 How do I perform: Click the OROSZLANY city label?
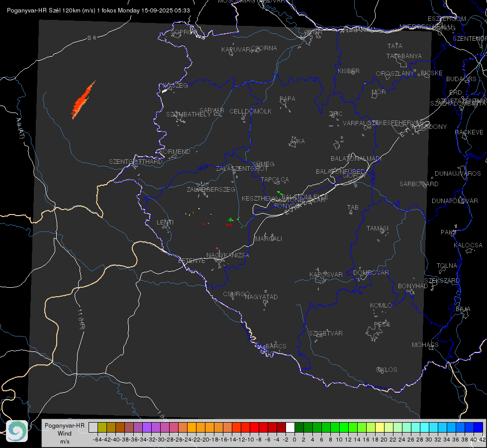tap(395, 73)
